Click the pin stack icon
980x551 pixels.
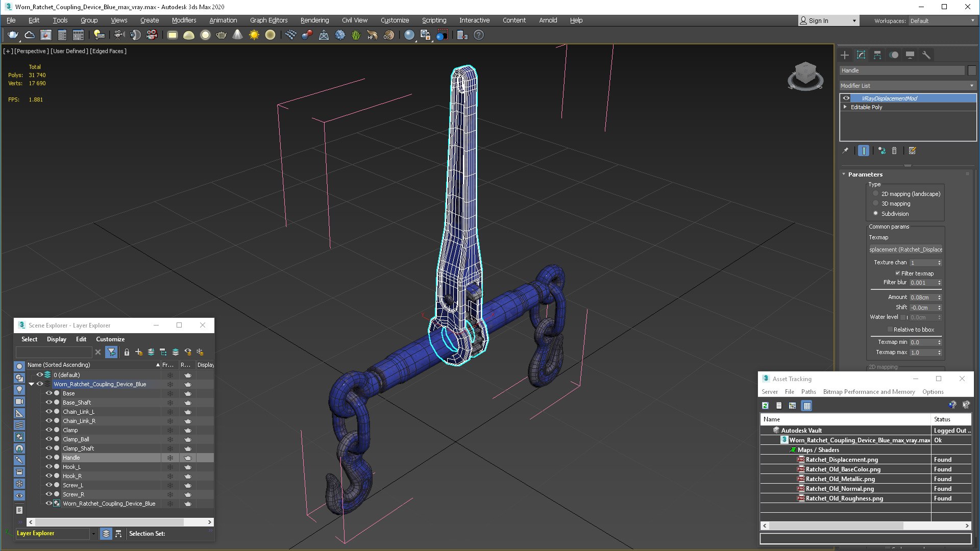point(845,151)
